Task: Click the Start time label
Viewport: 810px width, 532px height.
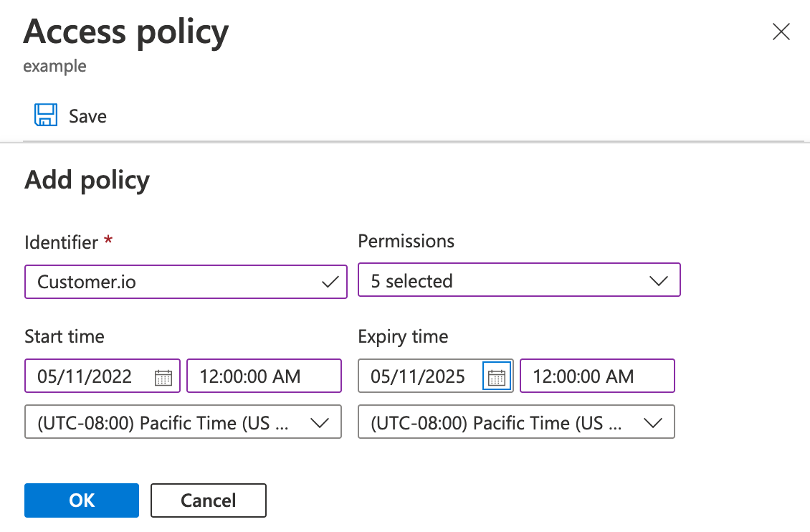Action: tap(65, 337)
